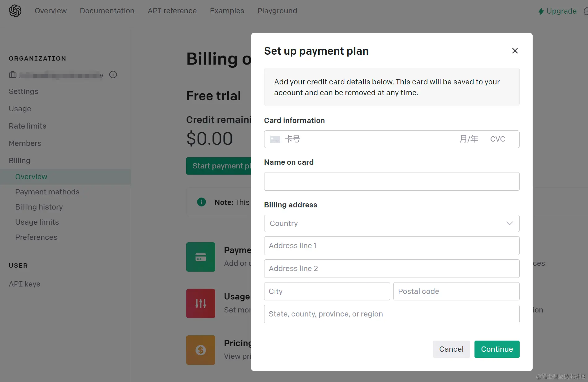The width and height of the screenshot is (588, 382).
Task: Focus the Name on card field
Action: (392, 181)
